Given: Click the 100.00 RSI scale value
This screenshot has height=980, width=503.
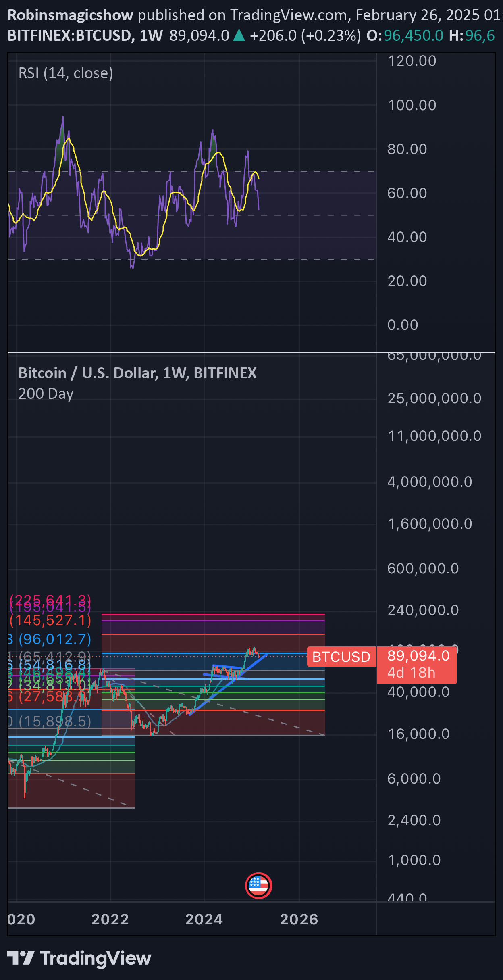Looking at the screenshot, I should 412,105.
